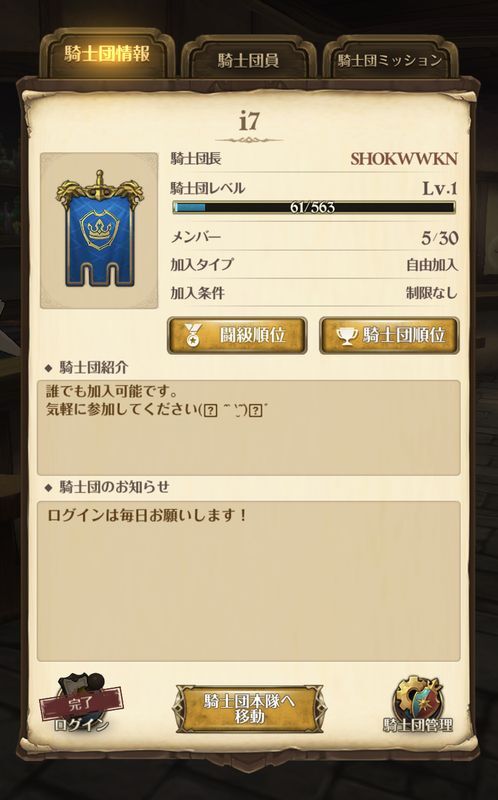Image resolution: width=498 pixels, height=800 pixels.
Task: Tap the ログイン 完了 stamp icon
Action: [x=82, y=703]
